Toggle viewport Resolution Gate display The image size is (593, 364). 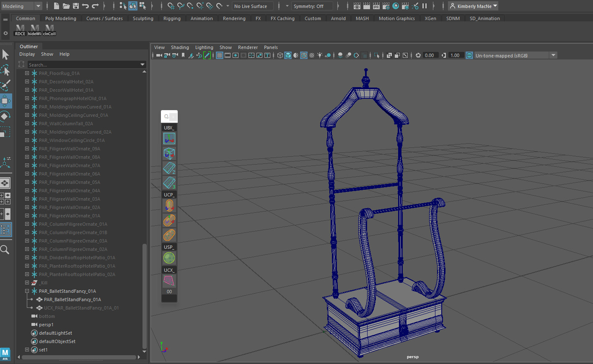236,55
